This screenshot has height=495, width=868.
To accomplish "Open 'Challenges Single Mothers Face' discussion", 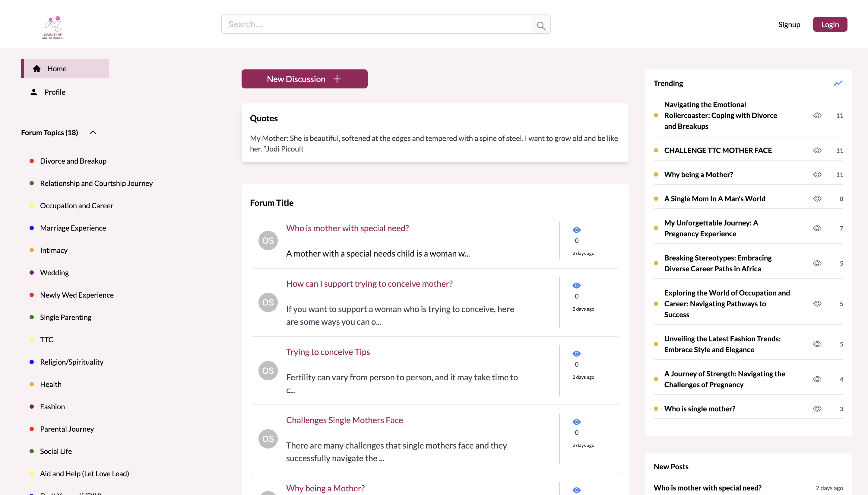I will (344, 420).
